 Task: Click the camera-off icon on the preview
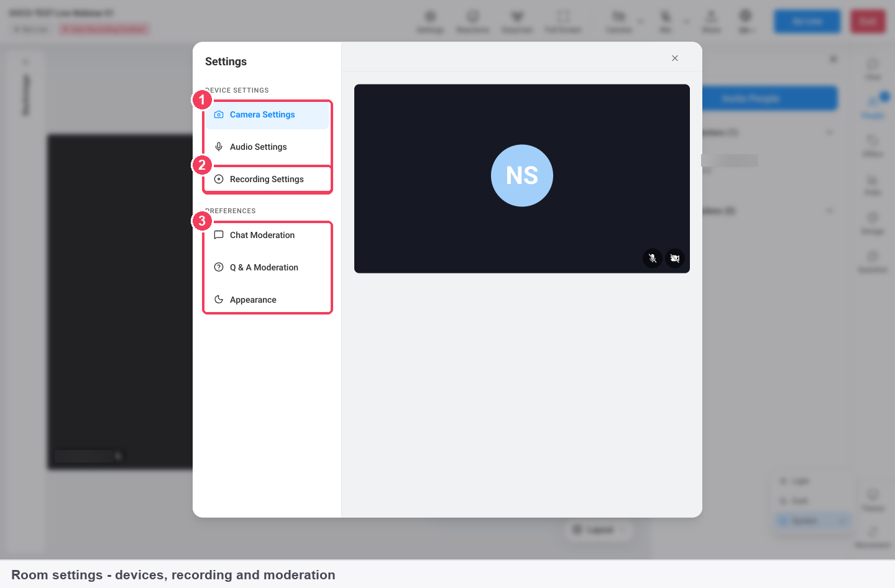(675, 259)
